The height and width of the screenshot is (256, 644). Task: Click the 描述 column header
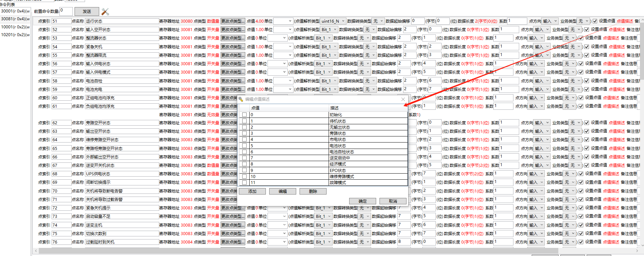pos(368,108)
